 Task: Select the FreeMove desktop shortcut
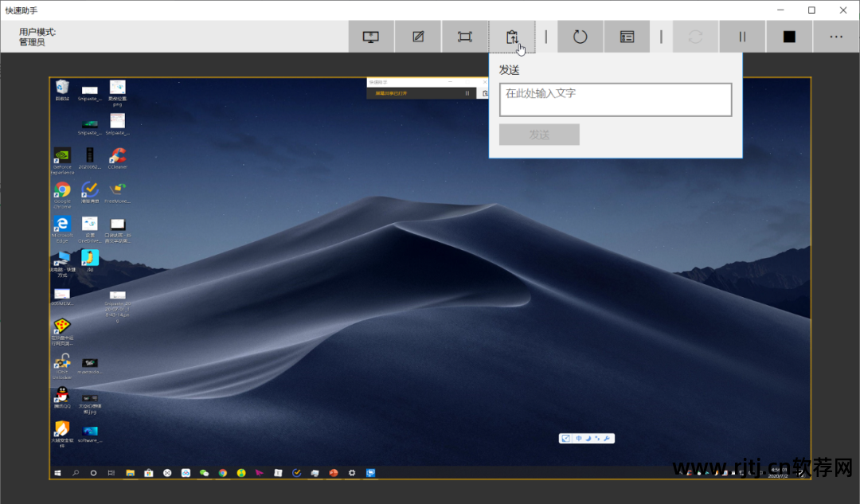[117, 193]
